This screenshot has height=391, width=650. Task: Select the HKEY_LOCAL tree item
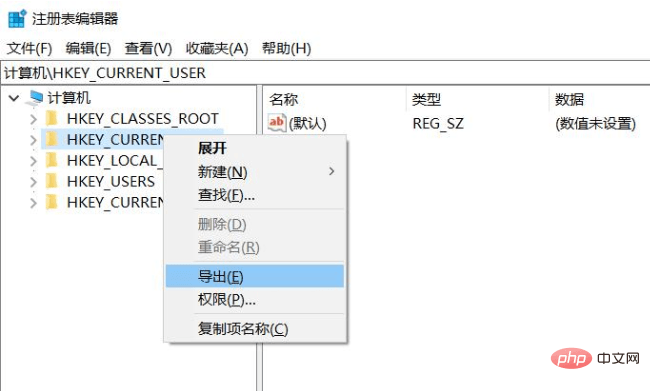point(115,160)
